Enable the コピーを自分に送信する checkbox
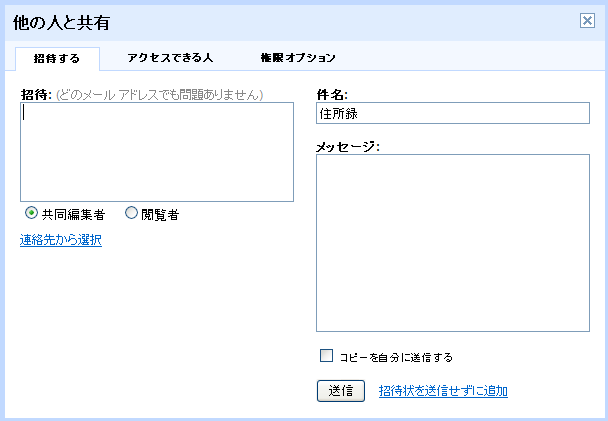Image resolution: width=608 pixels, height=421 pixels. coord(326,355)
